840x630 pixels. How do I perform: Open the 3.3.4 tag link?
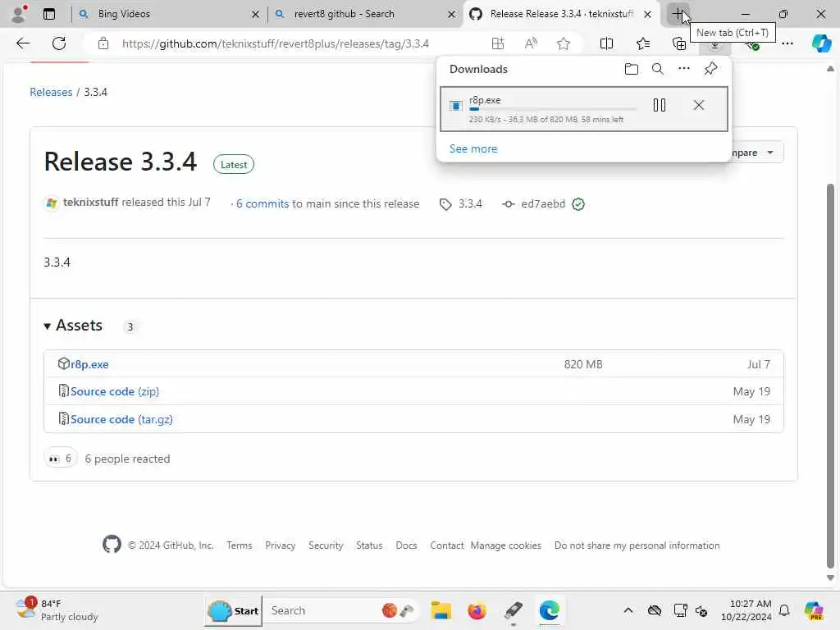click(470, 204)
